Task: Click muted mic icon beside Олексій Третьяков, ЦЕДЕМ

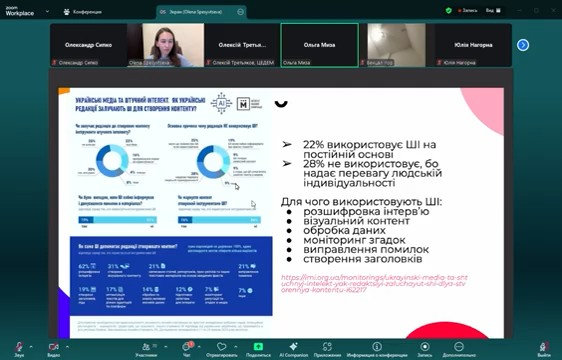Action: 208,63
